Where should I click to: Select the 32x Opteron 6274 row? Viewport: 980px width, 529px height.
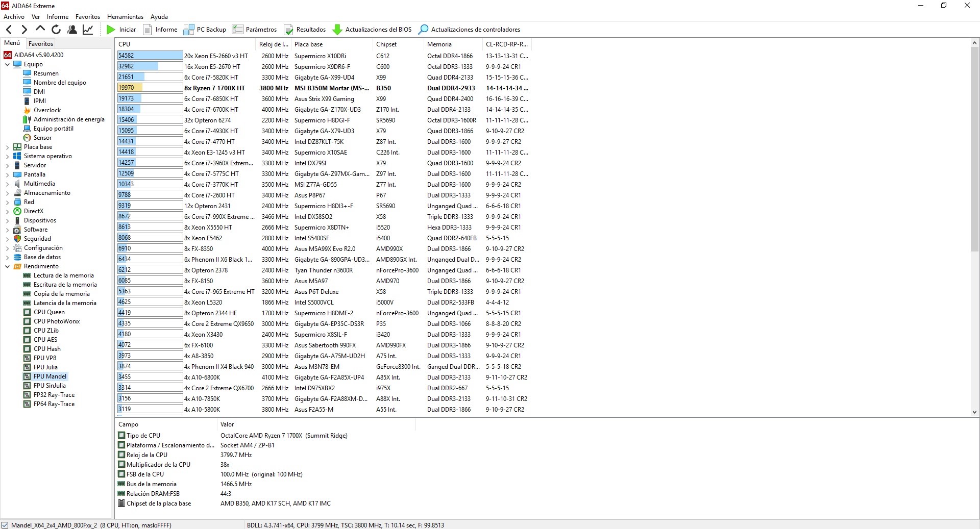click(x=324, y=120)
